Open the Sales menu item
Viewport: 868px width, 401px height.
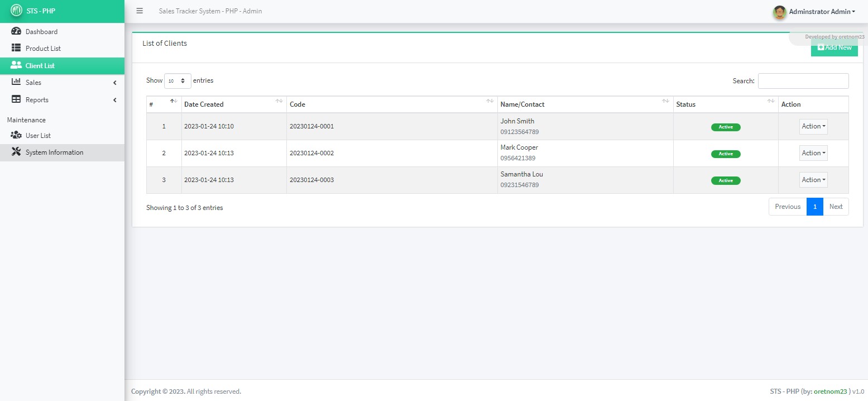pyautogui.click(x=62, y=83)
